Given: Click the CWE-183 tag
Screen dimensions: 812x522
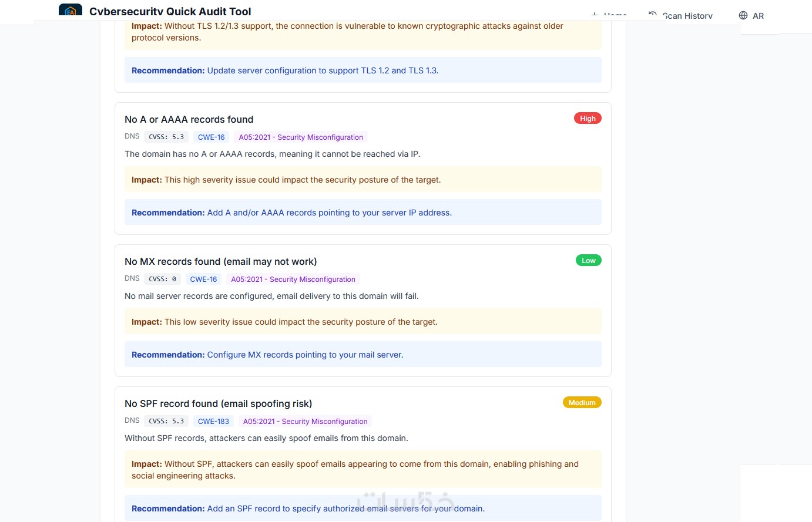Looking at the screenshot, I should point(213,422).
